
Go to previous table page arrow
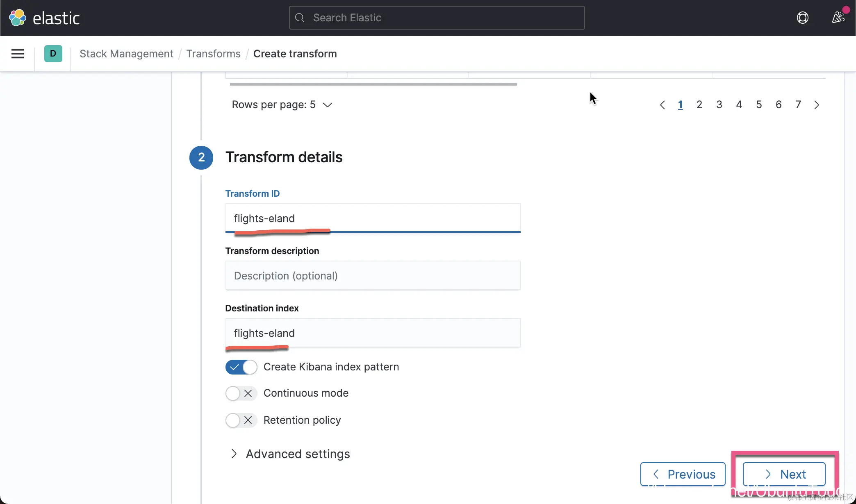coord(662,105)
